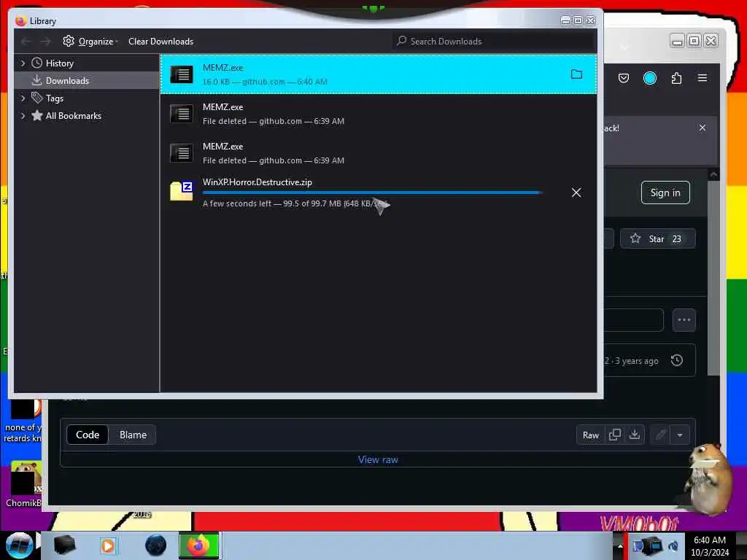The image size is (747, 560).
Task: Click file icon of last deleted MEMZ.exe
Action: pyautogui.click(x=182, y=153)
